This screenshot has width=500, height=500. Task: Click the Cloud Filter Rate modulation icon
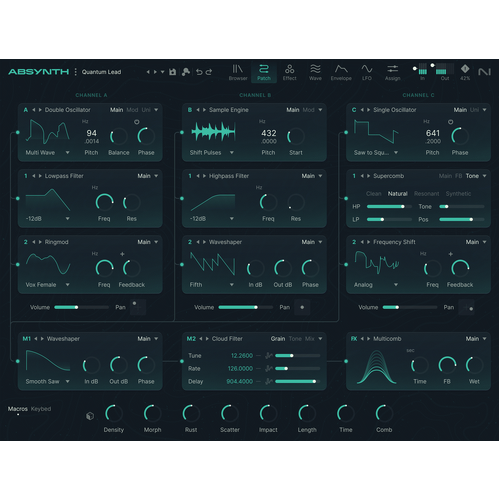(x=269, y=368)
